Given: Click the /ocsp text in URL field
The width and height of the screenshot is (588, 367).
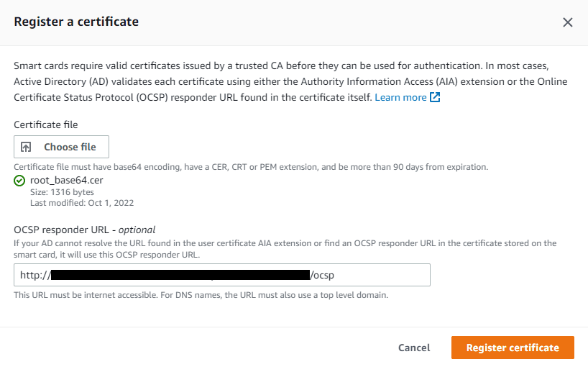Looking at the screenshot, I should click(322, 275).
